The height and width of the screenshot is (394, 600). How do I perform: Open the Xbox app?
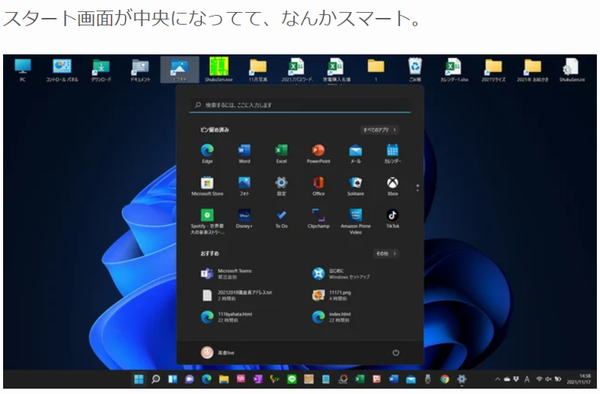[x=393, y=186]
